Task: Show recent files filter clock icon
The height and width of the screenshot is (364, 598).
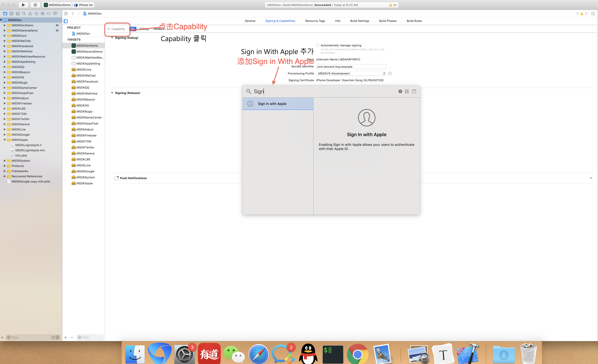Action: [x=53, y=337]
